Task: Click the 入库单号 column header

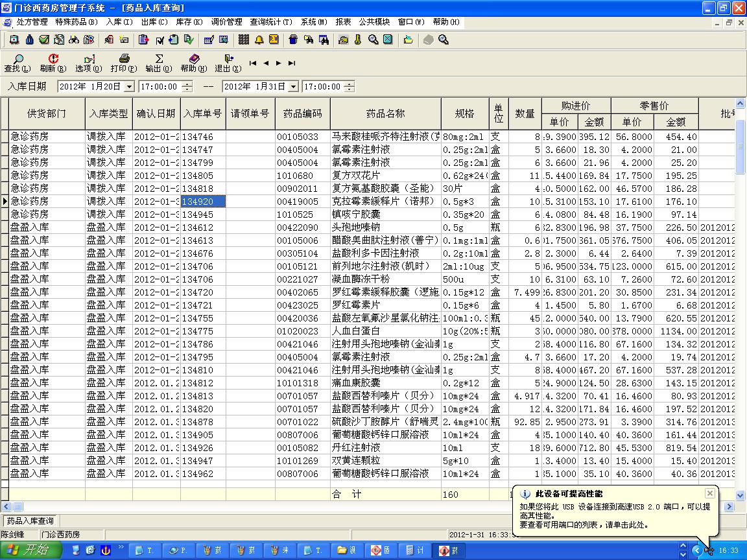Action: pos(203,114)
